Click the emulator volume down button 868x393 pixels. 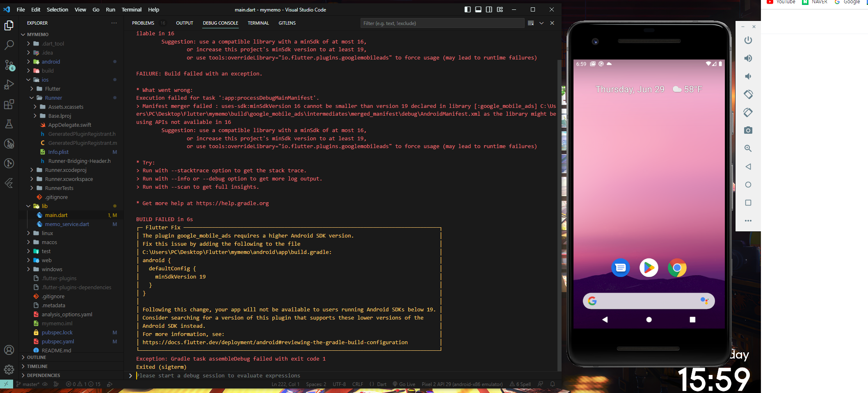pos(748,76)
